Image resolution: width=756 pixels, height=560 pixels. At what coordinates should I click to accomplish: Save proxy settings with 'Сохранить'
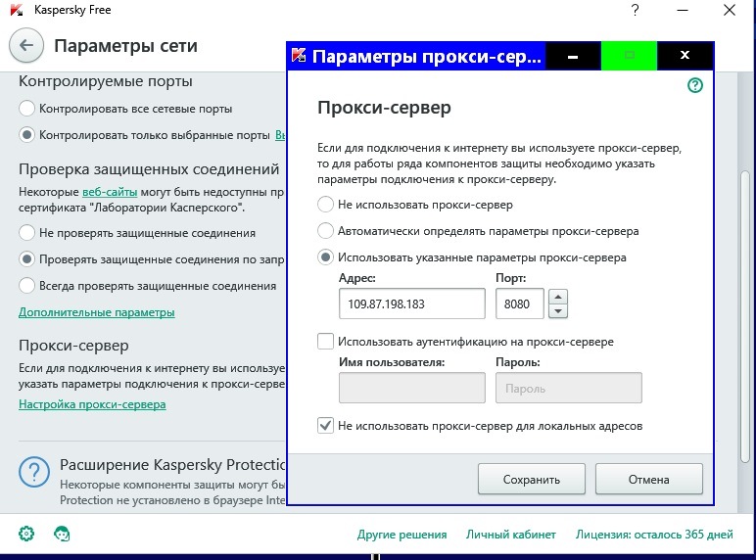[532, 479]
